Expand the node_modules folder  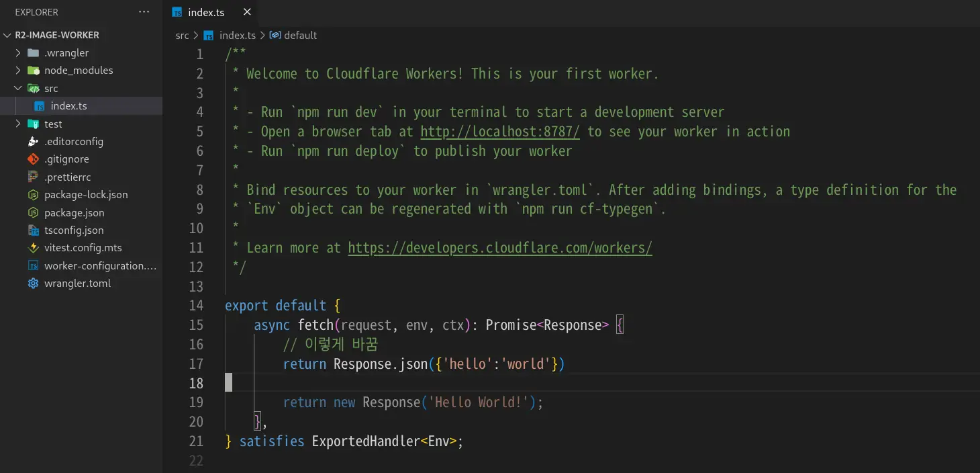[18, 71]
